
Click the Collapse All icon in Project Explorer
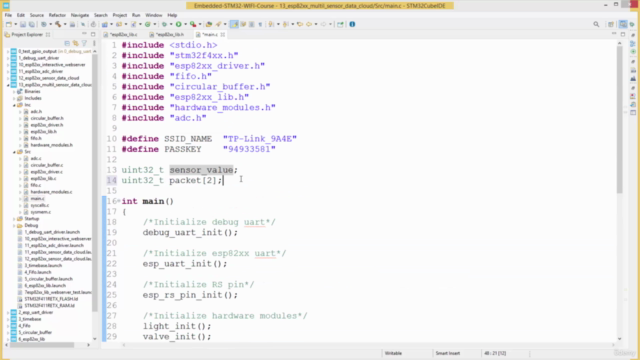(x=67, y=43)
